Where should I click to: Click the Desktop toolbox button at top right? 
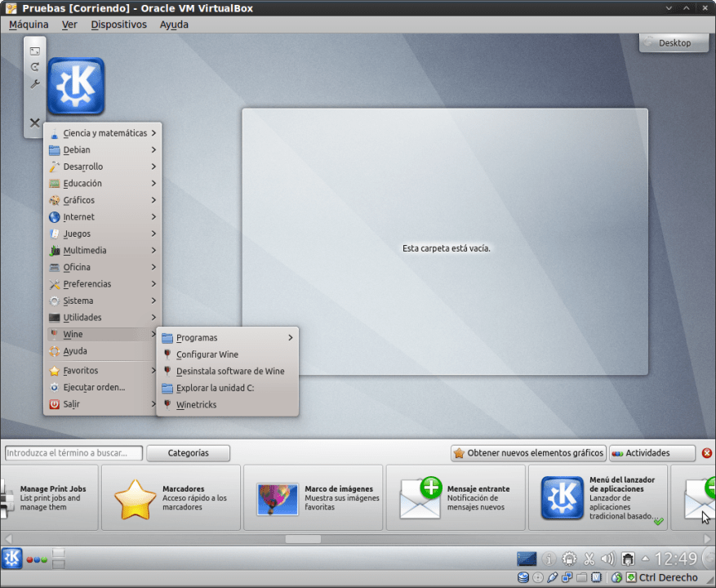pos(674,43)
